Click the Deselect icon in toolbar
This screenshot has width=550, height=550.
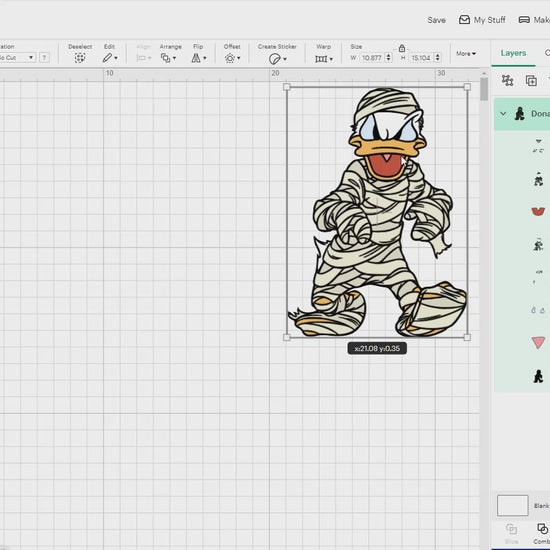point(80,58)
